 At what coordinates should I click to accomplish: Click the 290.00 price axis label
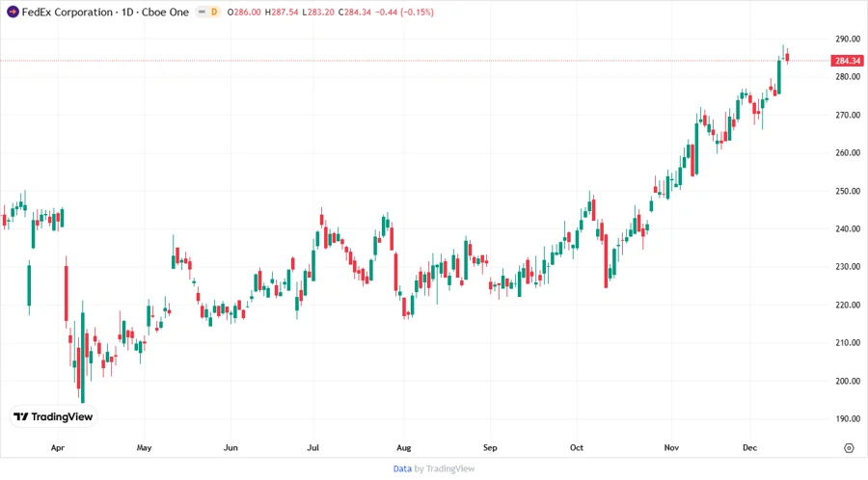tap(848, 39)
